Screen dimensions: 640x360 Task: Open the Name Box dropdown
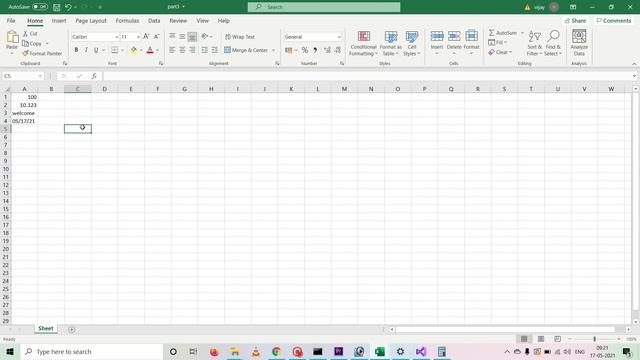(40, 76)
